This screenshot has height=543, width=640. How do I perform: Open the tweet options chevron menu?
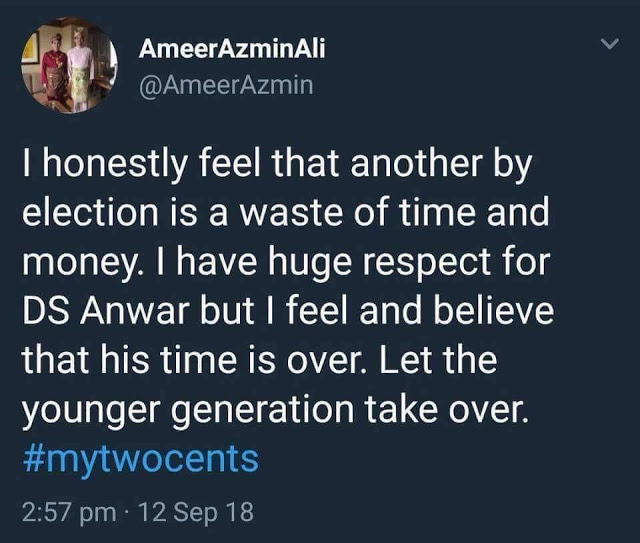pos(607,46)
